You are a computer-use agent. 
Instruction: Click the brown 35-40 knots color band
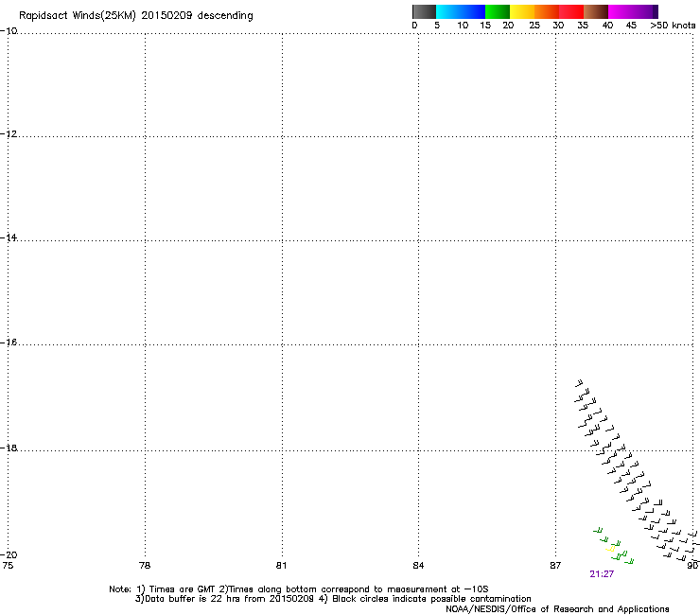coord(596,11)
